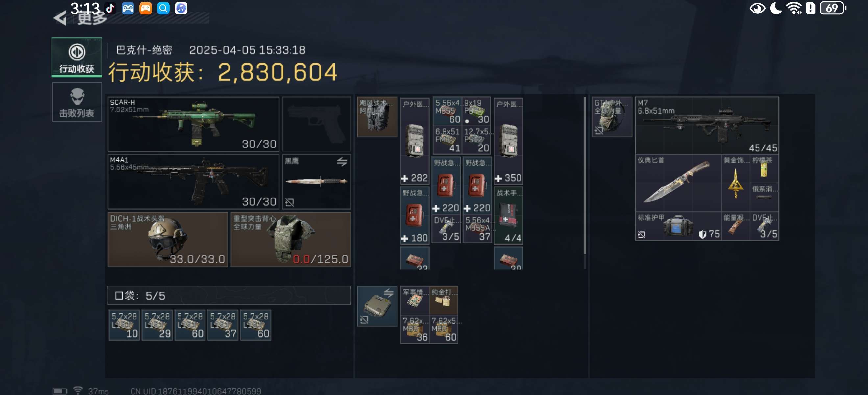Click the 军事情报 intel item
868x395 pixels.
415,300
